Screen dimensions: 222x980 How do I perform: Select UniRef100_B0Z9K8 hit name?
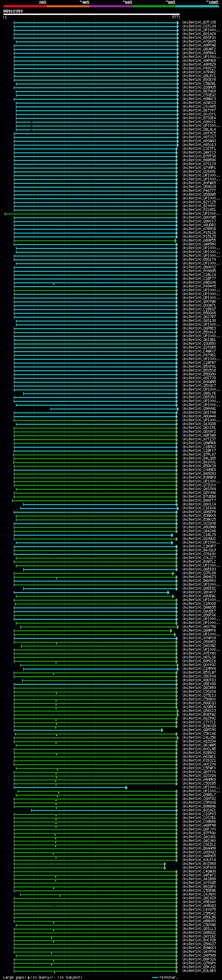(x=199, y=864)
